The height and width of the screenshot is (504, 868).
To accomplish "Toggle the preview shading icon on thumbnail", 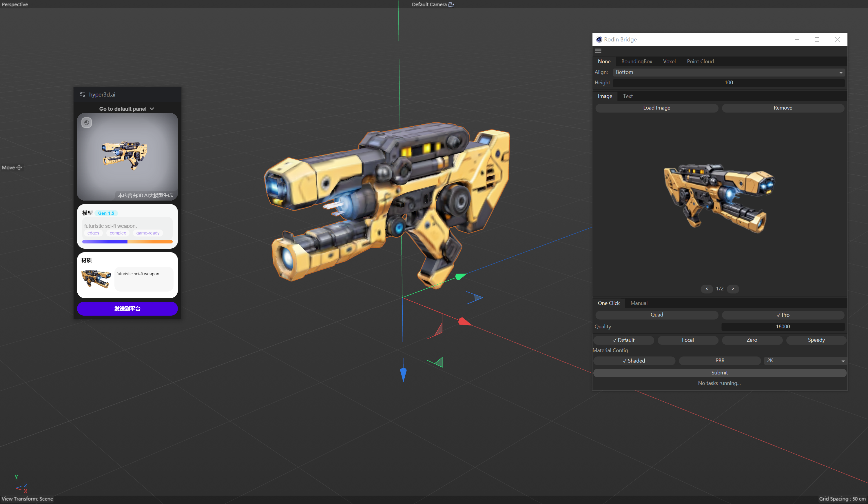I will pyautogui.click(x=86, y=123).
